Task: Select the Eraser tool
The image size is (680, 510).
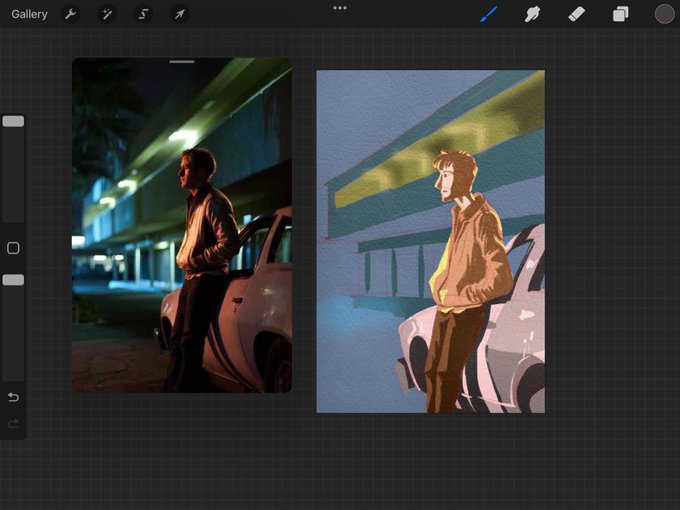Action: coord(576,14)
